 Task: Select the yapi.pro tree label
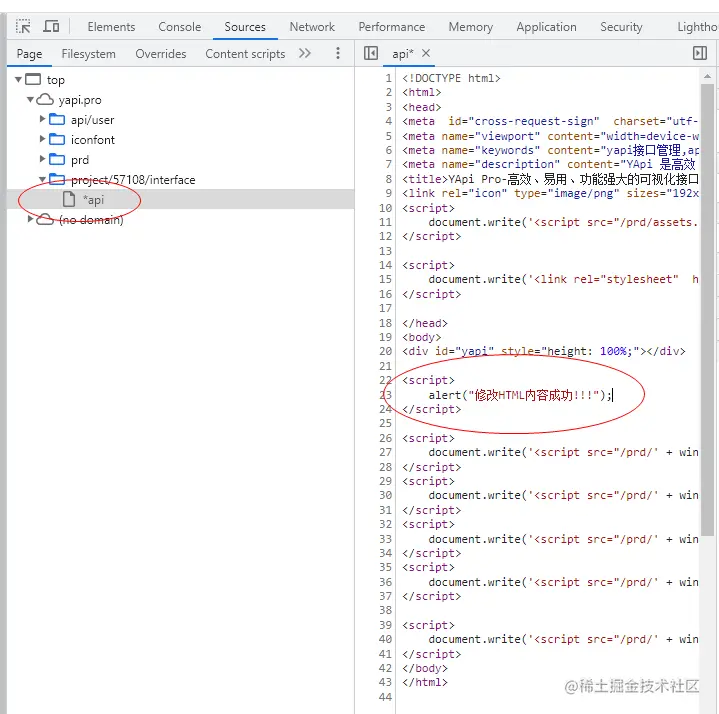80,100
